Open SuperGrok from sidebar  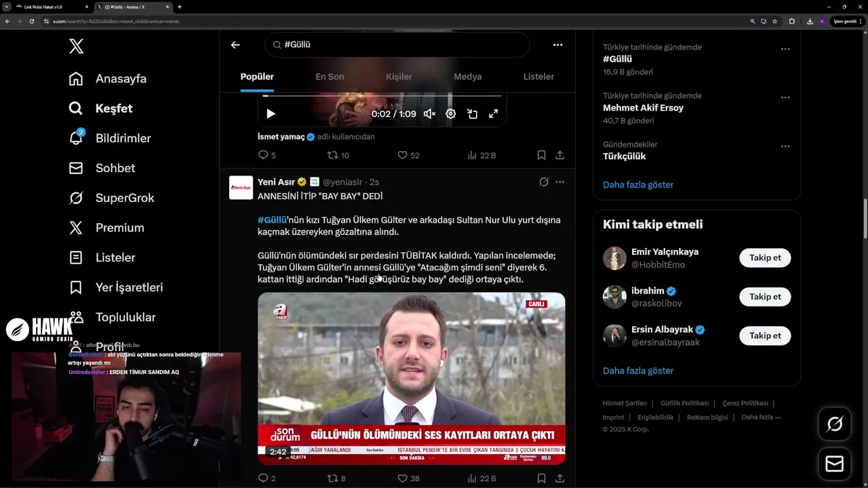(x=111, y=198)
